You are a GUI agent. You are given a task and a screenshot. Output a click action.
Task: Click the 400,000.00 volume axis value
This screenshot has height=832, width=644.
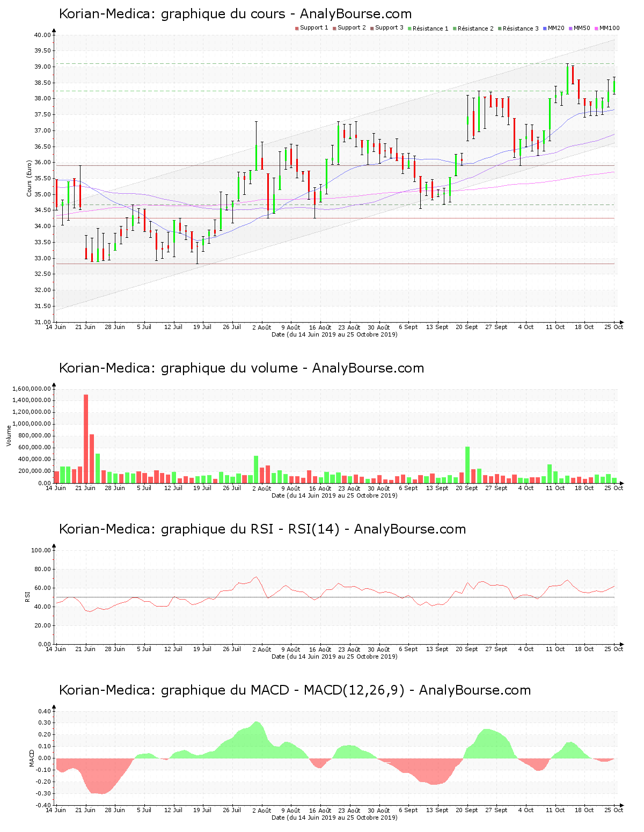[x=35, y=459]
